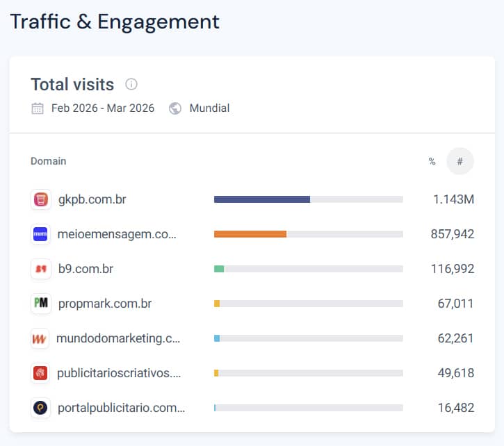Image resolution: width=504 pixels, height=446 pixels.
Task: Open the mundodomarketing.c... domain link
Action: pyautogui.click(x=118, y=338)
